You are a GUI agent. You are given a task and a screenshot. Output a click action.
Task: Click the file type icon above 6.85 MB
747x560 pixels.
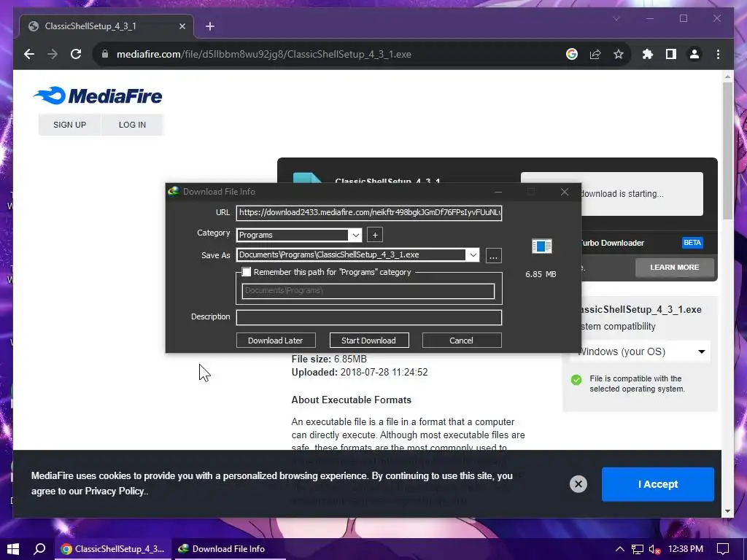(542, 246)
